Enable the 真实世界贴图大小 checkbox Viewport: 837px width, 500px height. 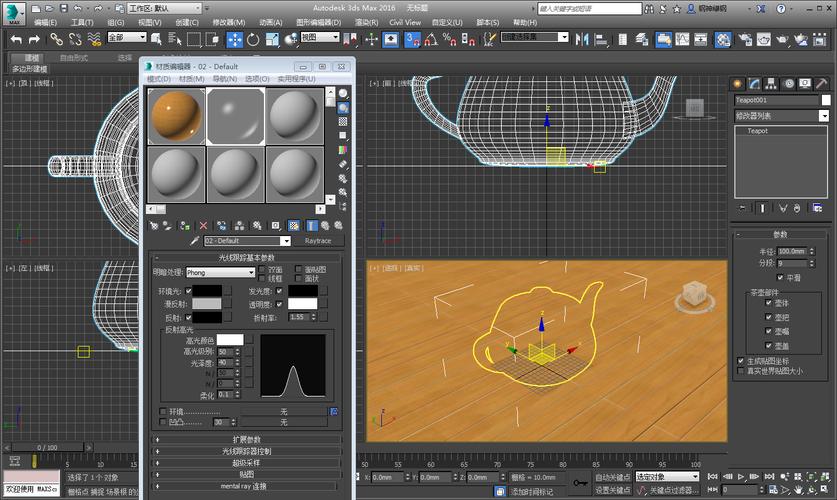pos(741,371)
